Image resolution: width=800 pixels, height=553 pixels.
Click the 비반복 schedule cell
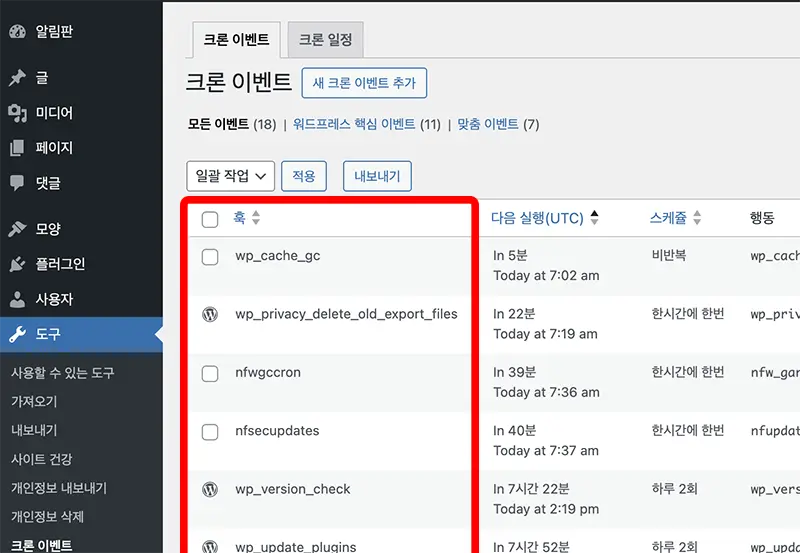click(x=669, y=255)
